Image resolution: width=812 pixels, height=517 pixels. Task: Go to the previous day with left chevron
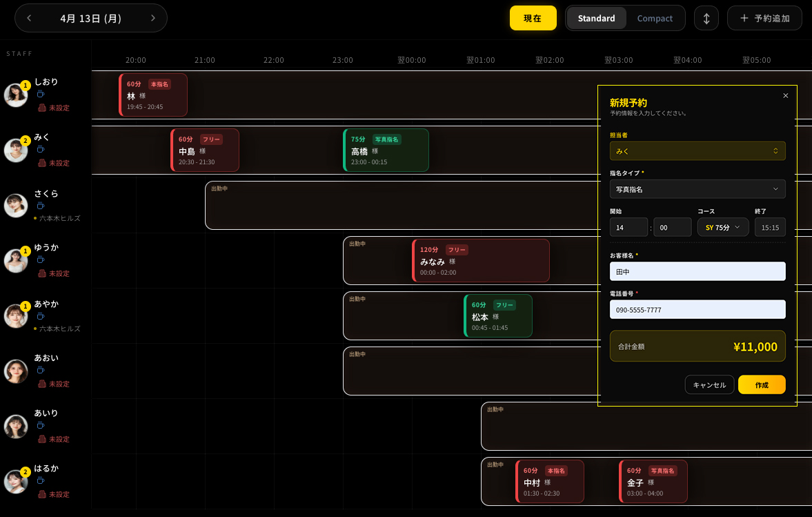coord(29,18)
